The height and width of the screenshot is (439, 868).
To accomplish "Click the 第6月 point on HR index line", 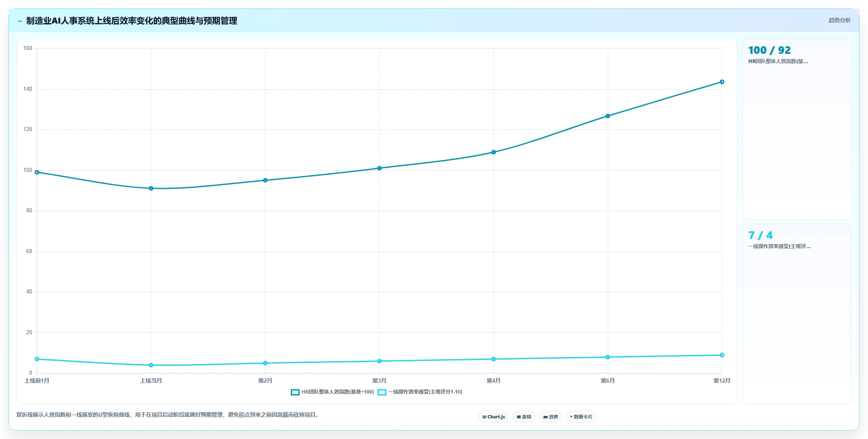I will [x=608, y=116].
